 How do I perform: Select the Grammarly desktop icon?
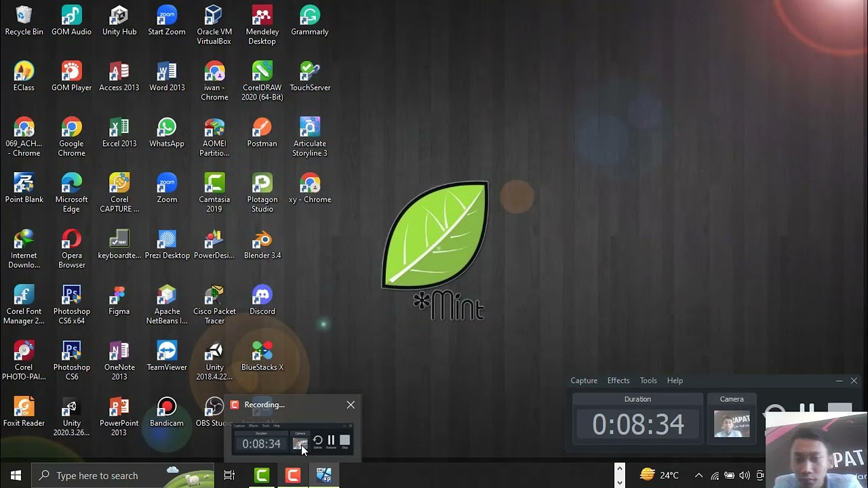point(310,21)
